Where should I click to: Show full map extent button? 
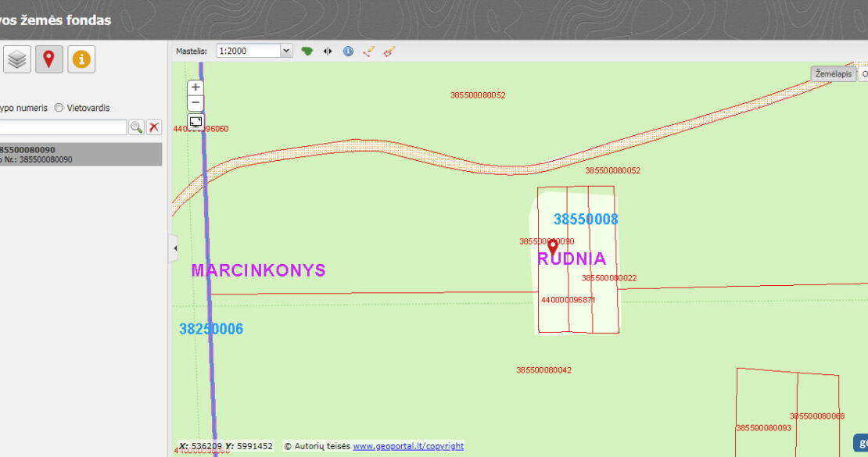click(195, 122)
